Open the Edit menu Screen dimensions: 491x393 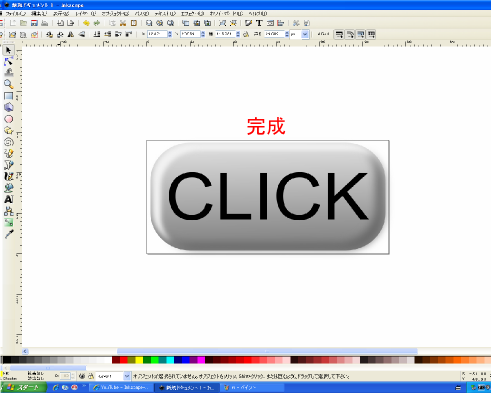(x=39, y=14)
